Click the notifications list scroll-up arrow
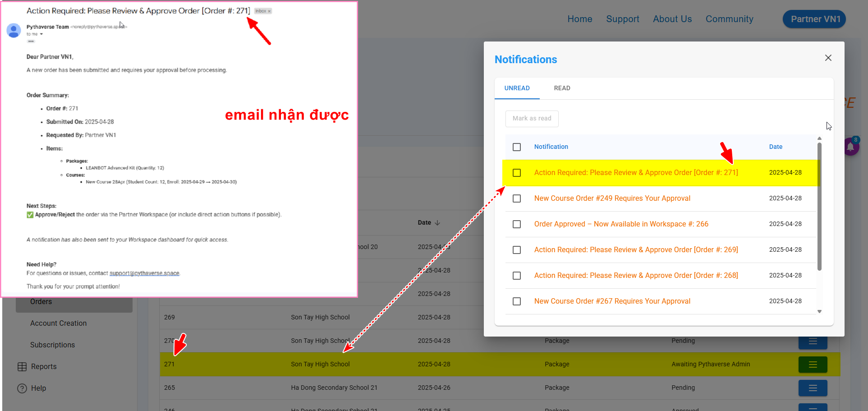This screenshot has width=868, height=411. coord(819,139)
